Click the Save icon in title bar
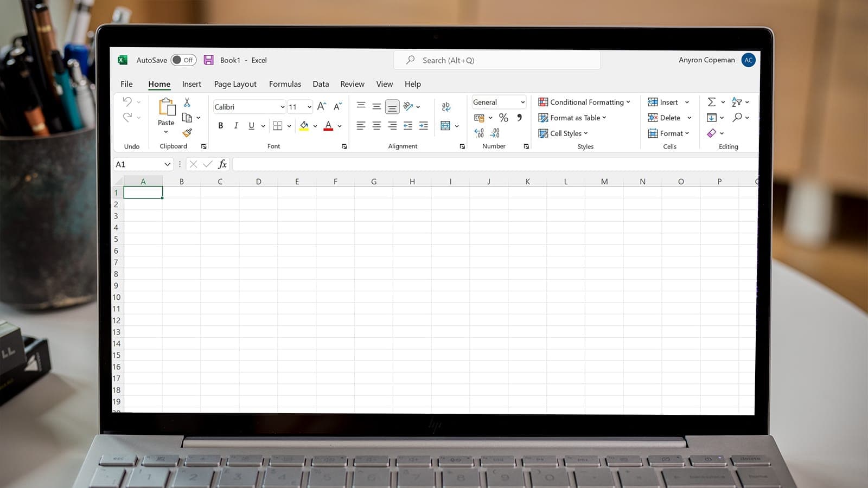 pyautogui.click(x=208, y=60)
